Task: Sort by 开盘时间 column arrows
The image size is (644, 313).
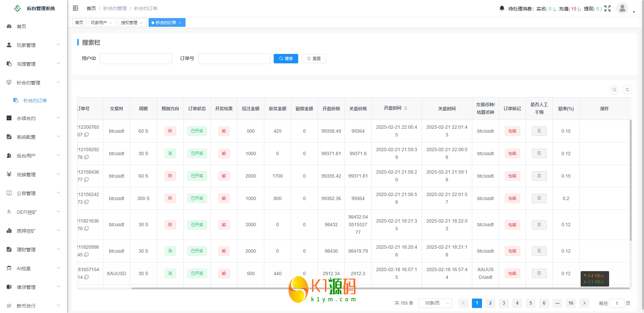Action: (406, 108)
